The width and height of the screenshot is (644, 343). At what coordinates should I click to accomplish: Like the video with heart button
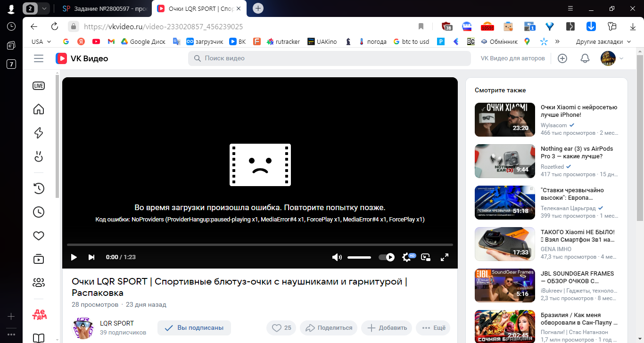tap(282, 328)
